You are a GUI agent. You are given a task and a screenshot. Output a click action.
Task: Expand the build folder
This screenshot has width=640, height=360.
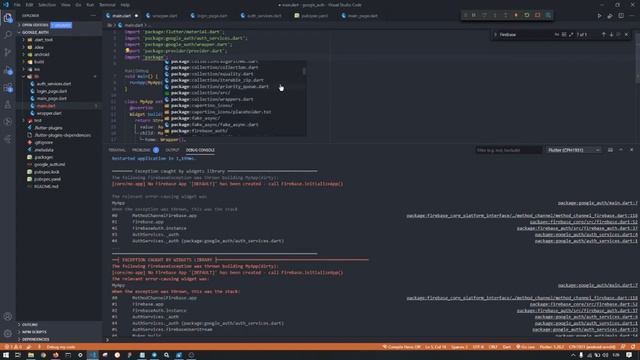[x=39, y=62]
